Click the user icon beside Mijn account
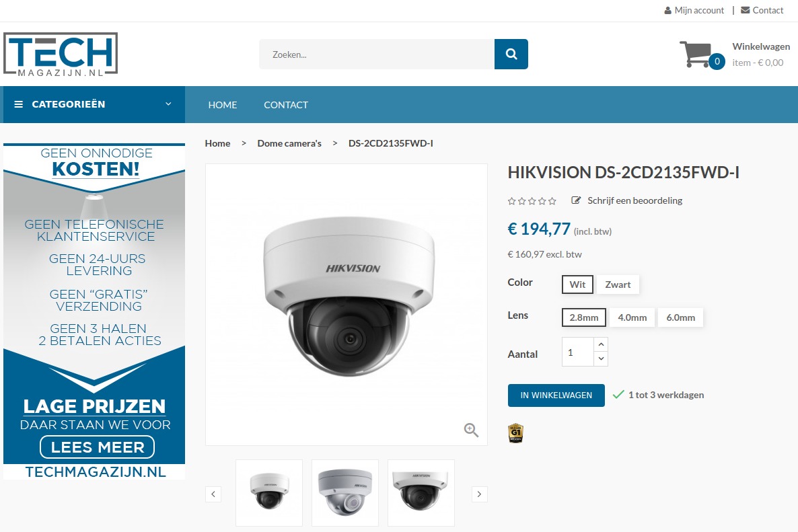The height and width of the screenshot is (532, 798). point(667,10)
